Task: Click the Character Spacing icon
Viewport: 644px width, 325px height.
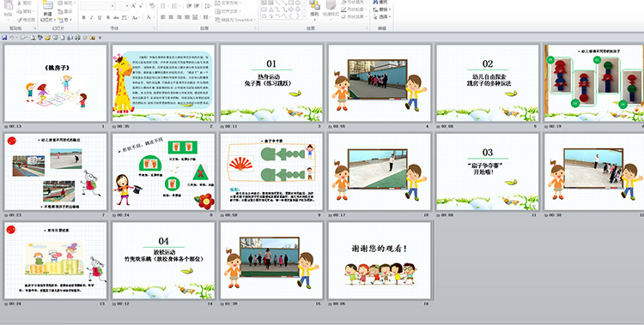Action: [125, 17]
